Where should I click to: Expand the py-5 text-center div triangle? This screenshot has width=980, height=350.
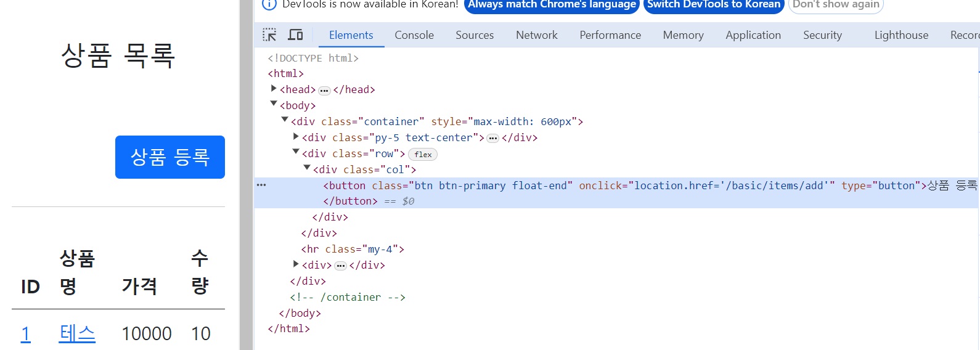point(296,137)
